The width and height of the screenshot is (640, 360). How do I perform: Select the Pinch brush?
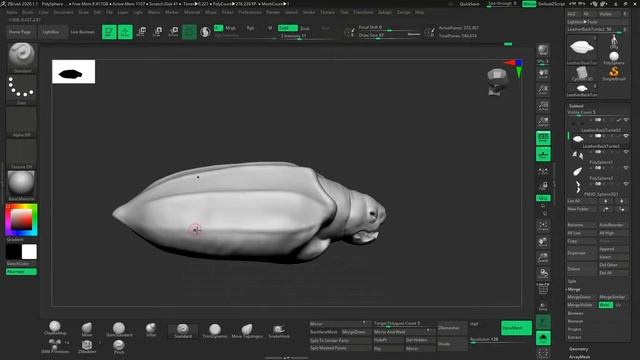[x=119, y=346]
